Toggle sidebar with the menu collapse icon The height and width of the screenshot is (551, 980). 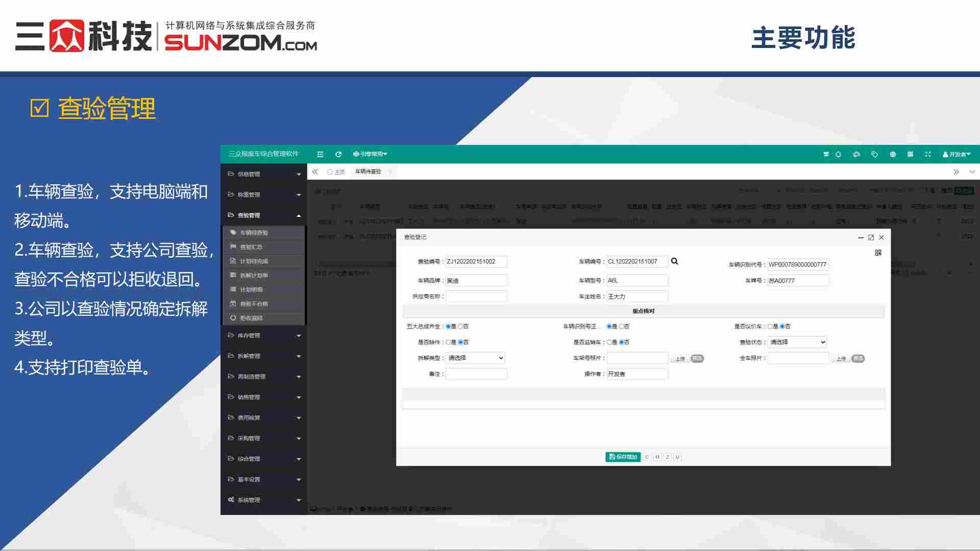click(x=320, y=154)
